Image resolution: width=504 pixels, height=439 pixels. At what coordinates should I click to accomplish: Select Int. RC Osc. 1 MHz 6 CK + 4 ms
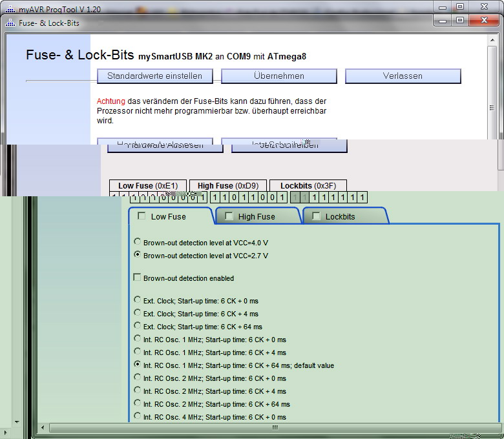click(137, 352)
